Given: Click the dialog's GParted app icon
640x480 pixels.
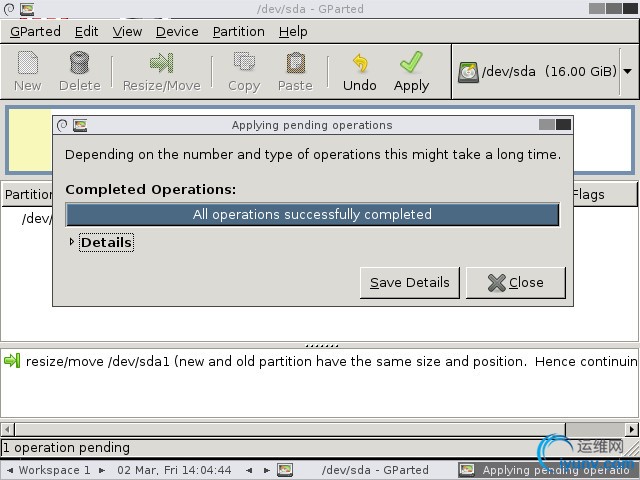Looking at the screenshot, I should click(80, 125).
